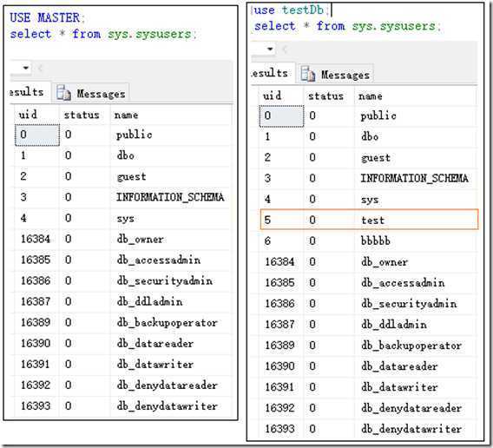
Task: Select db_backupoperator cell in right grid
Action: point(416,346)
